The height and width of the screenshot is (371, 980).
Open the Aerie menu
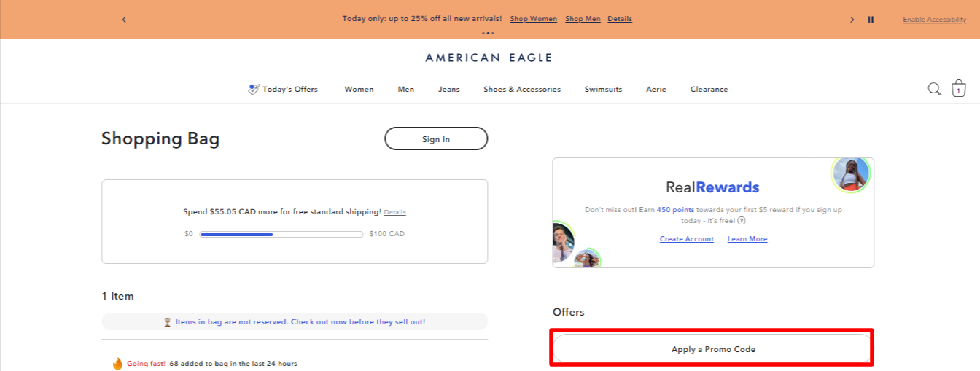coord(656,90)
